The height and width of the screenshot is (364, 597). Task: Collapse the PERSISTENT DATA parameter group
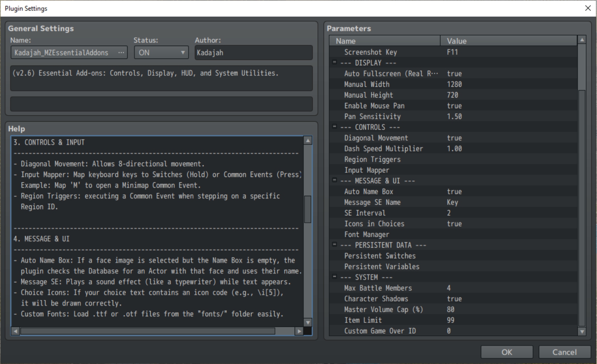(334, 245)
